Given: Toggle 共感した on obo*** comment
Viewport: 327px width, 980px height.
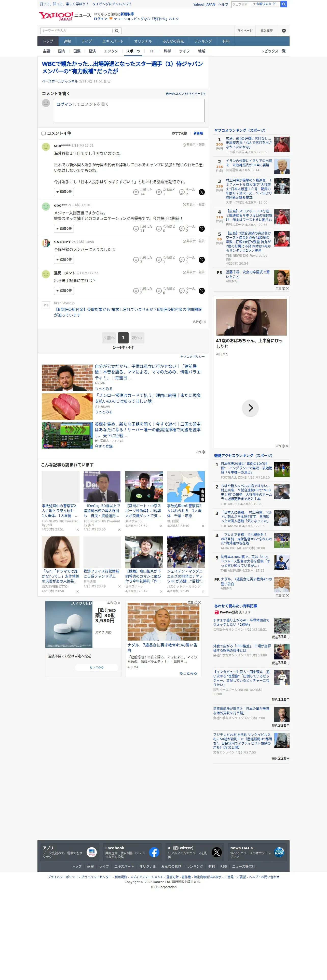Looking at the screenshot, I should 143,229.
